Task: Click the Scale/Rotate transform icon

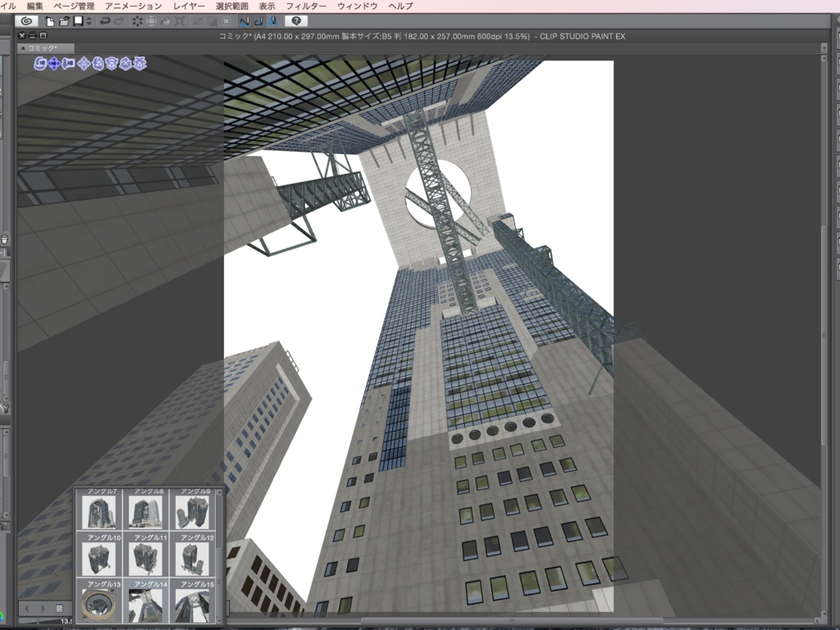Action: click(x=180, y=21)
